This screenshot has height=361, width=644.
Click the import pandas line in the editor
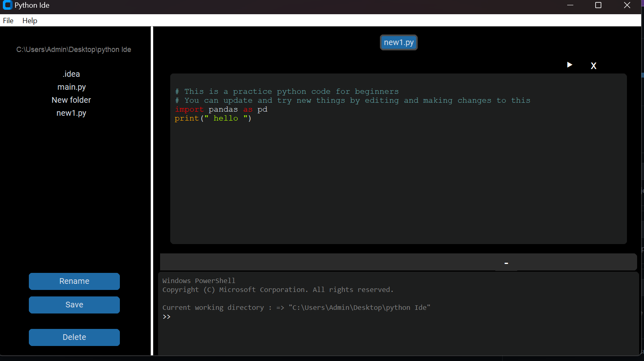[221, 110]
